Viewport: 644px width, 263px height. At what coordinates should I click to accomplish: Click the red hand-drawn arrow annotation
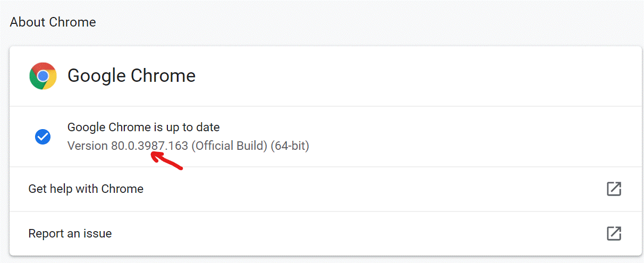tap(167, 161)
